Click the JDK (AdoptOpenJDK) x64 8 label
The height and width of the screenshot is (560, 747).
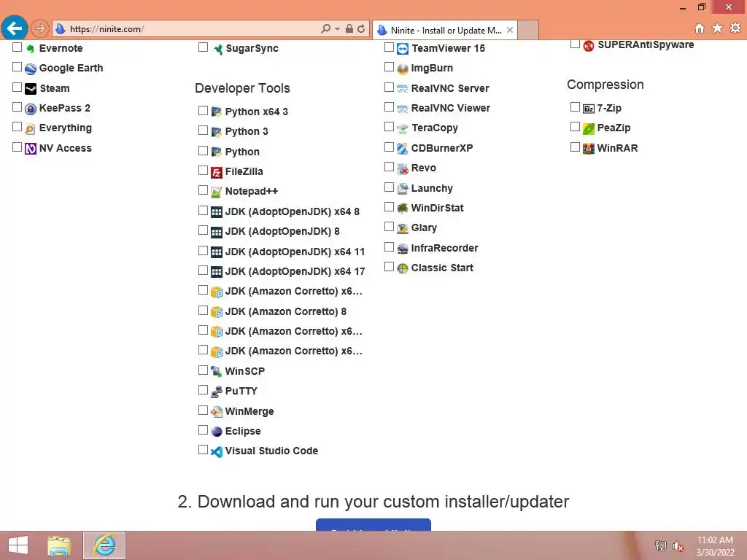click(292, 211)
